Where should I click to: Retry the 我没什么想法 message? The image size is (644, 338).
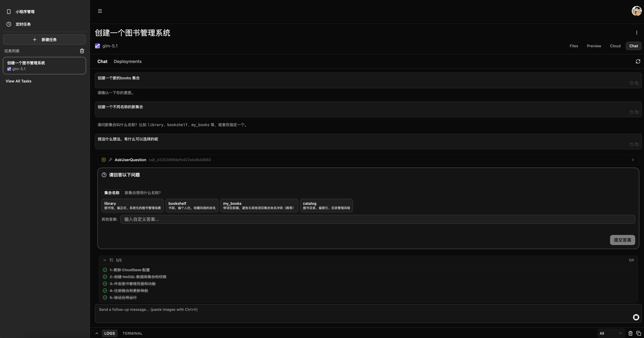[x=631, y=144]
